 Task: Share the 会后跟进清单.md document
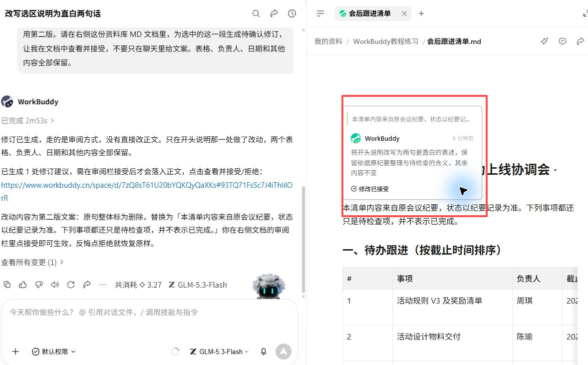coord(580,41)
